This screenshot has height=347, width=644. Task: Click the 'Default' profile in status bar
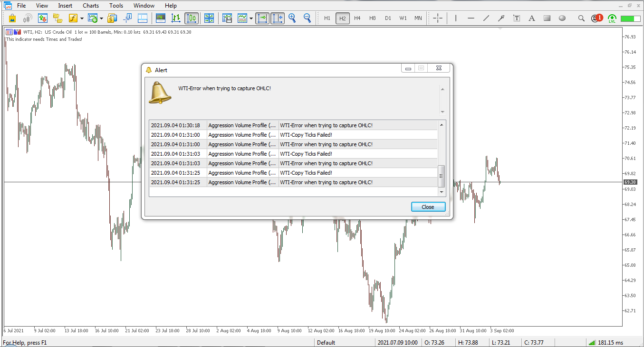pos(326,343)
